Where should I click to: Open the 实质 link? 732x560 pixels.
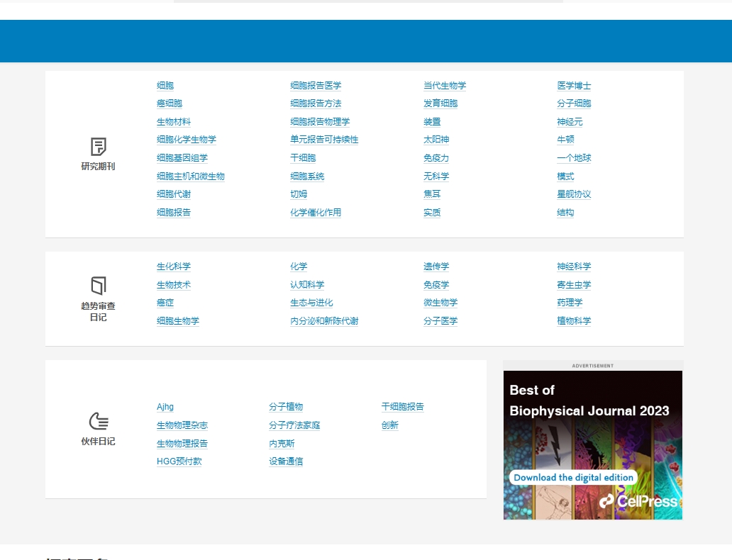point(432,213)
